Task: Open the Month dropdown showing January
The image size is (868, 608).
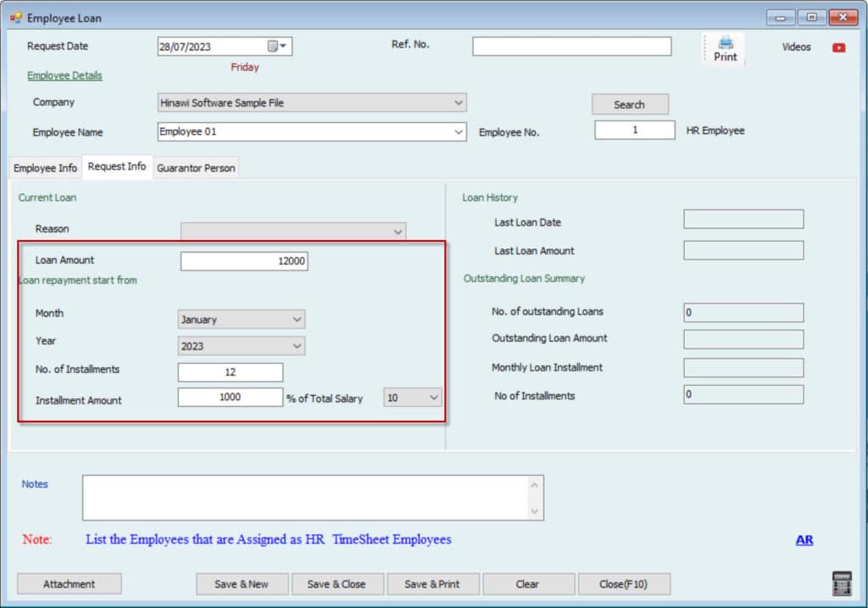Action: pos(297,320)
